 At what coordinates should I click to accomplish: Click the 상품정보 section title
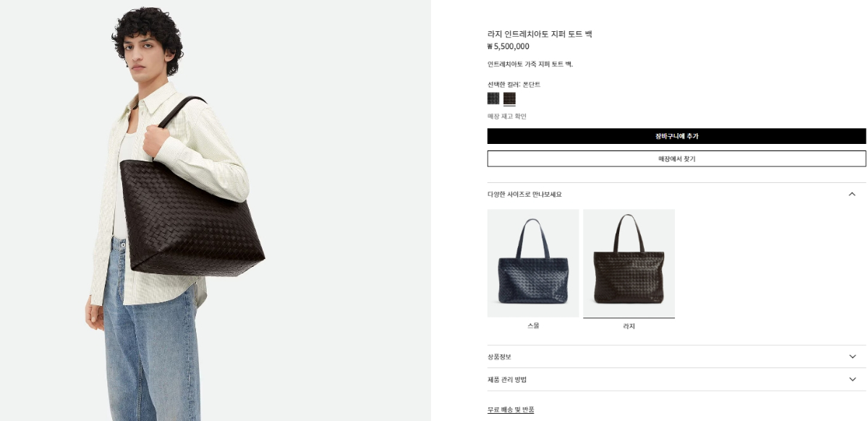point(499,357)
